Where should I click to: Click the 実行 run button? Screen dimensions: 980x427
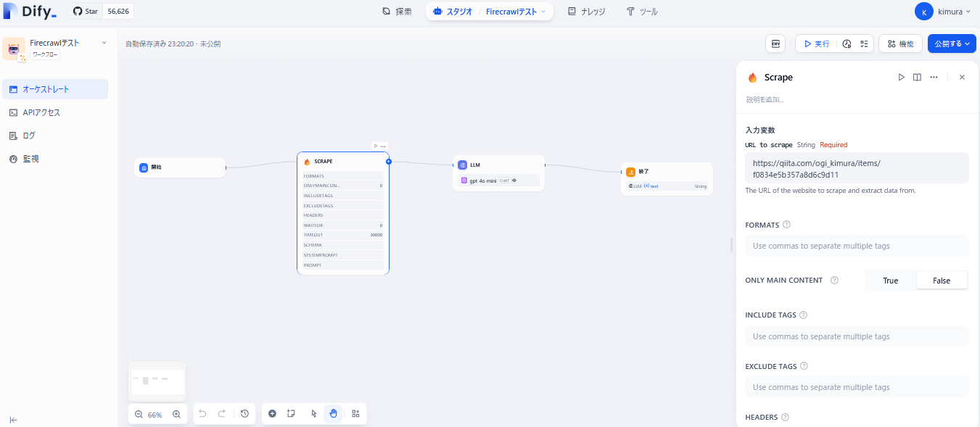coord(817,43)
